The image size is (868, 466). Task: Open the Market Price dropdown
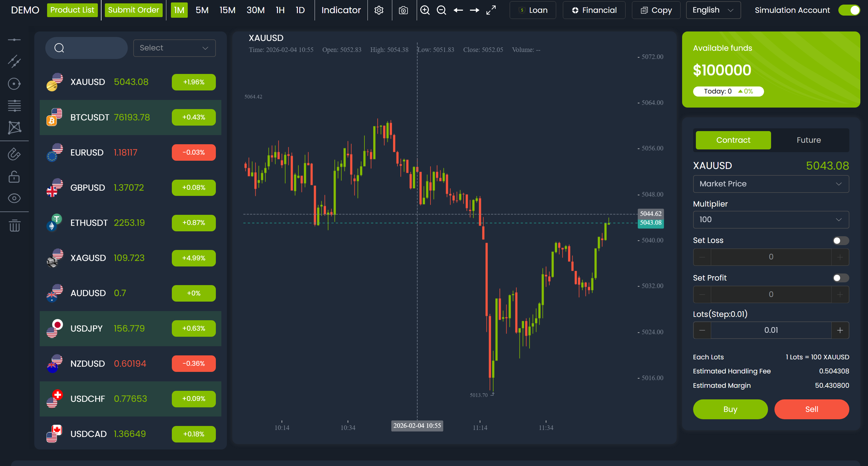(x=770, y=184)
